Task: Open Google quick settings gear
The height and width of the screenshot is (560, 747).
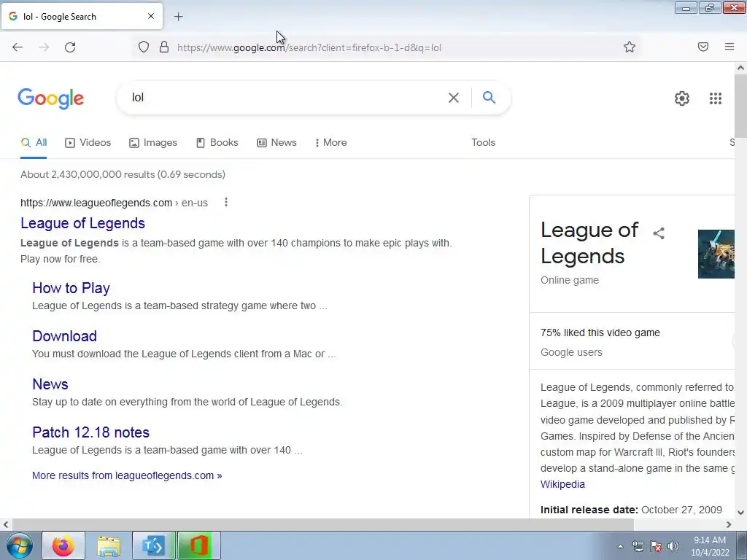Action: pos(682,98)
